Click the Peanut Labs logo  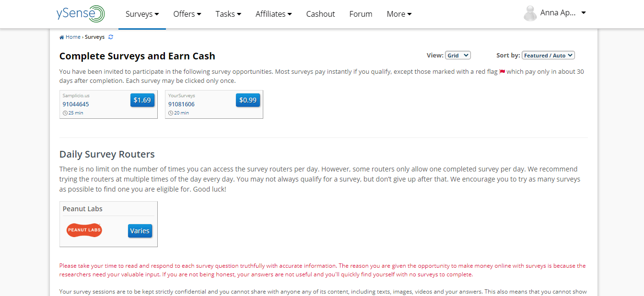click(x=84, y=230)
